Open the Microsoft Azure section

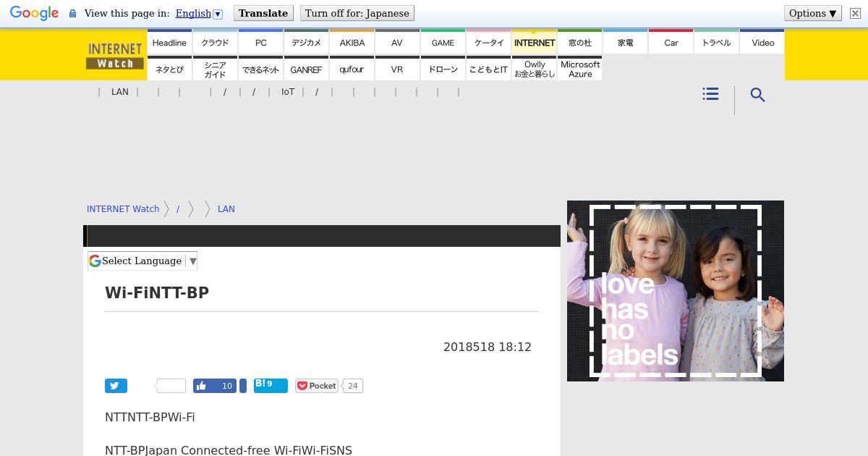[x=579, y=69]
